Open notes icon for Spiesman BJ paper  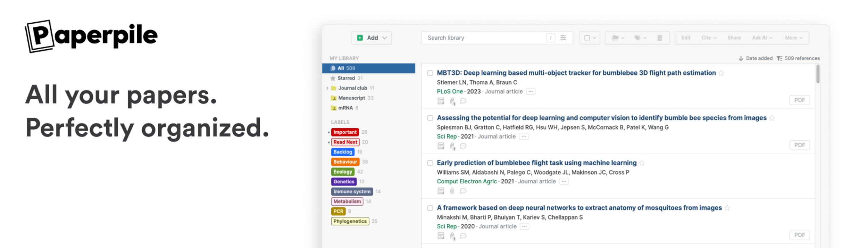441,146
